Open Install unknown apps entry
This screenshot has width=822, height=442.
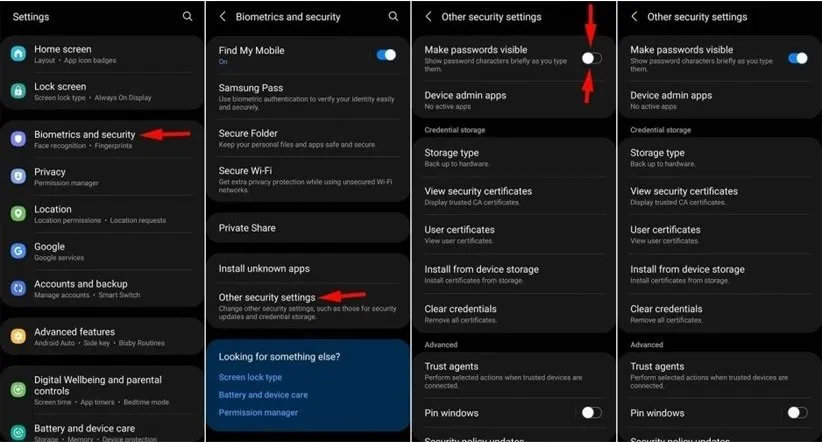pos(308,268)
